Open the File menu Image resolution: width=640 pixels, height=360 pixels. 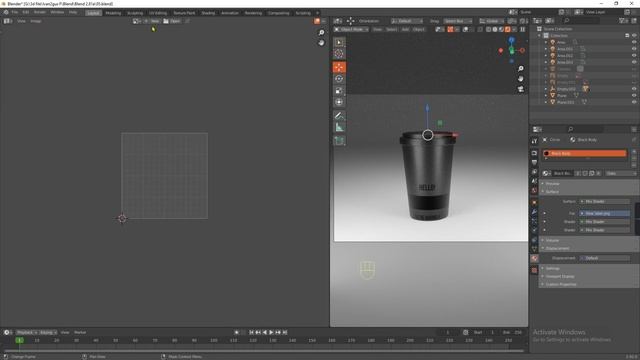(x=15, y=13)
